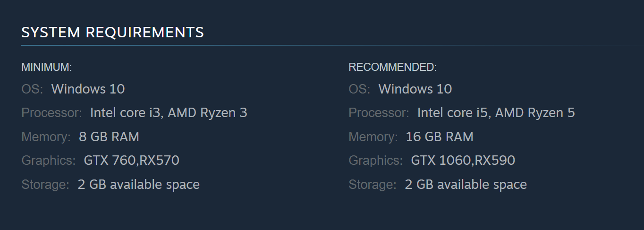Click the recommended Processor label
The image size is (644, 230).
(x=379, y=113)
